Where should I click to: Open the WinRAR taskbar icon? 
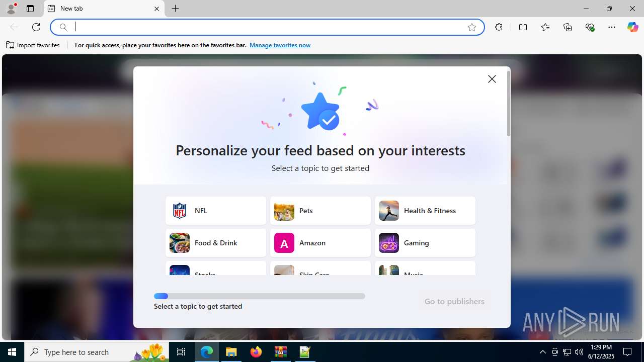coord(280,352)
